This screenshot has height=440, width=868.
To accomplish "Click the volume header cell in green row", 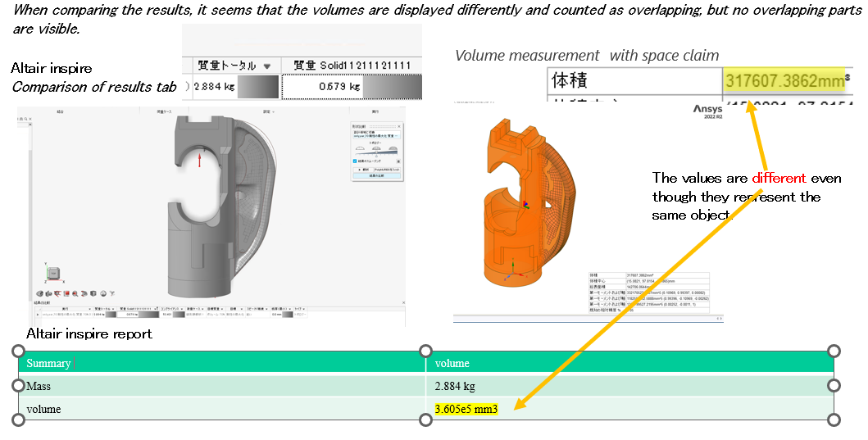I will pos(630,363).
